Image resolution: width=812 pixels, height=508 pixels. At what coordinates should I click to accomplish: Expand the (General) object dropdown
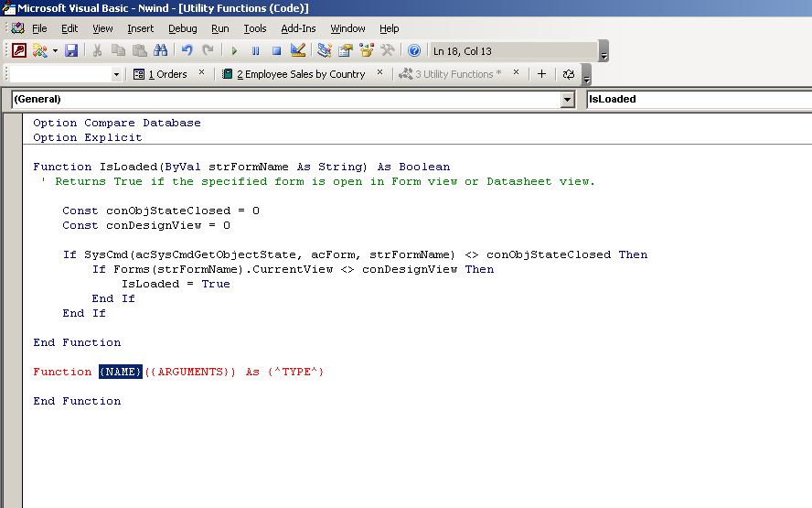[x=568, y=99]
